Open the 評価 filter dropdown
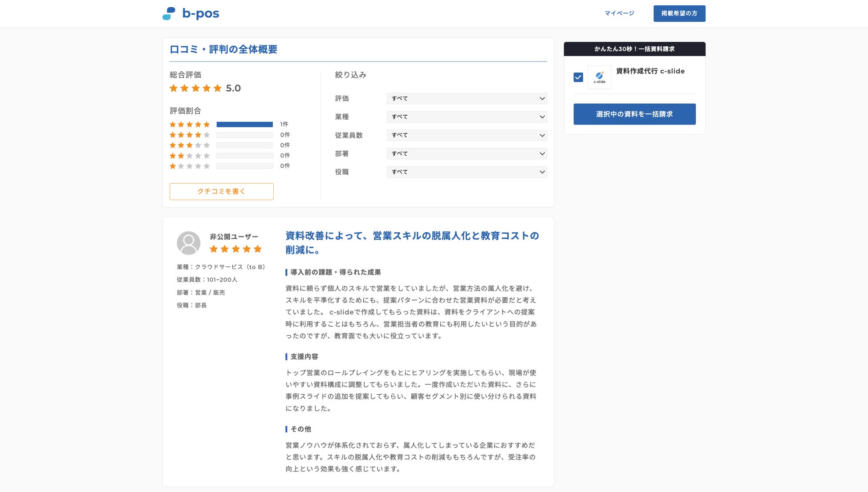 (x=466, y=99)
